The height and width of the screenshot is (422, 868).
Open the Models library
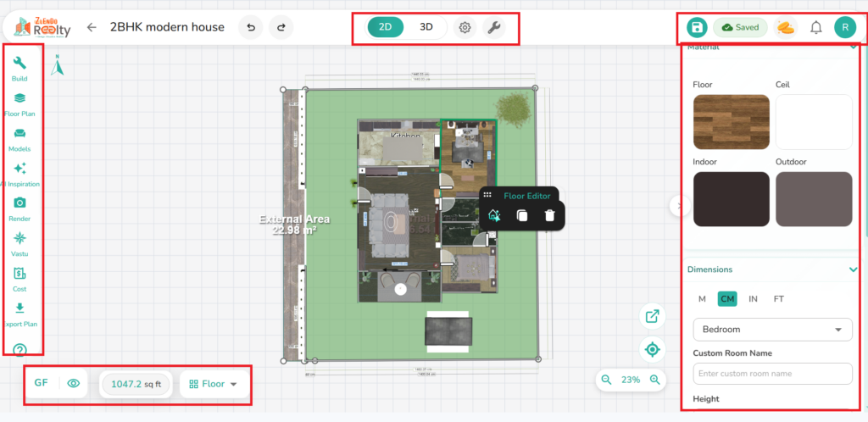[x=19, y=134]
